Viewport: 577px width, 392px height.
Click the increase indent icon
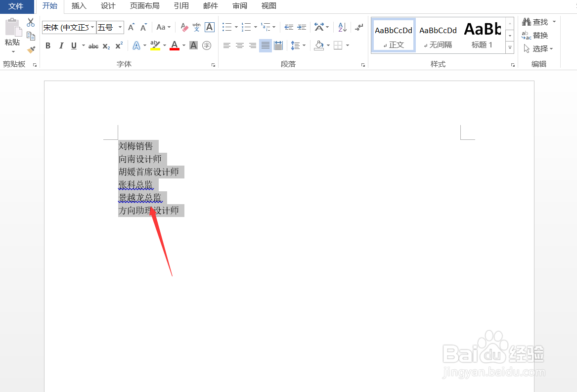pyautogui.click(x=302, y=27)
